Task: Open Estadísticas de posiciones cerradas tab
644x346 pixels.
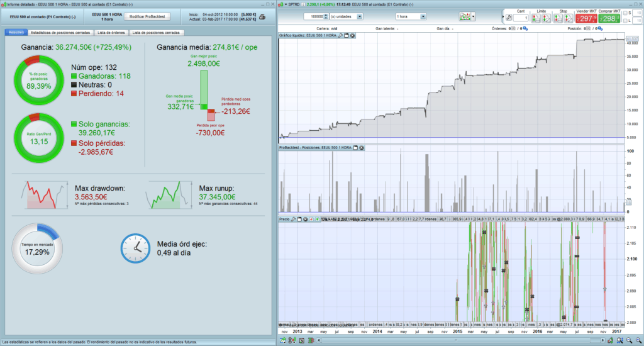Action: pyautogui.click(x=61, y=32)
